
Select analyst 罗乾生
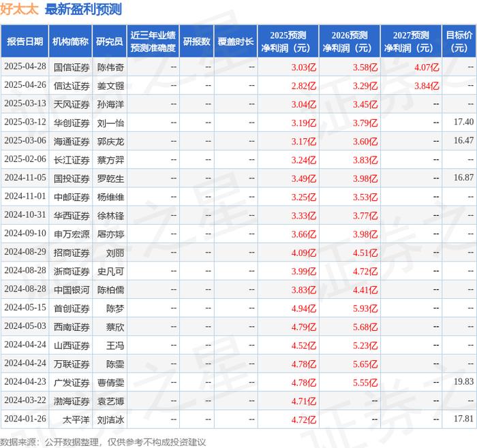[x=110, y=178]
